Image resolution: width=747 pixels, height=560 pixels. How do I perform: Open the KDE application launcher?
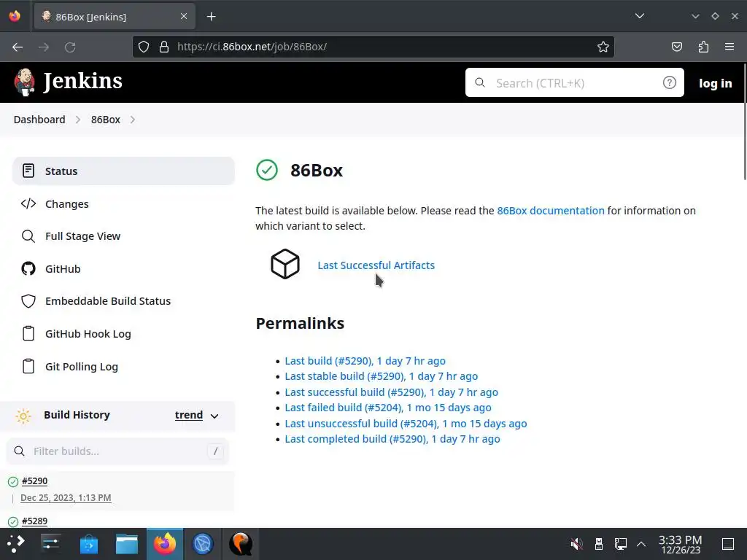15,544
